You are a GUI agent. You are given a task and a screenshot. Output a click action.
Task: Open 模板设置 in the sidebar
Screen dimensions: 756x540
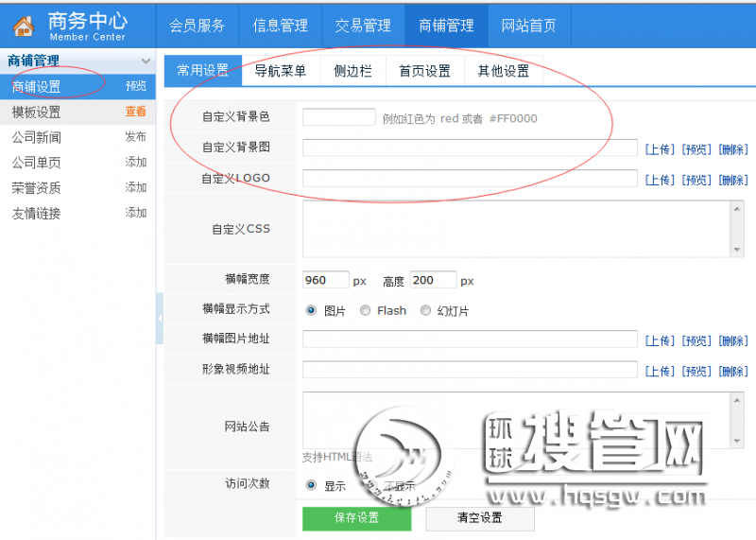pyautogui.click(x=36, y=112)
